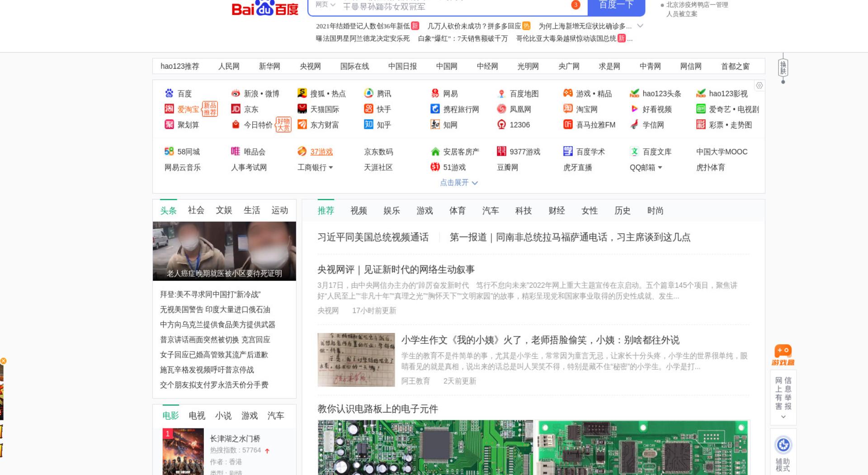Viewport: 868px width, 475px height.
Task: Click the 安居客房产 house icon
Action: click(435, 152)
